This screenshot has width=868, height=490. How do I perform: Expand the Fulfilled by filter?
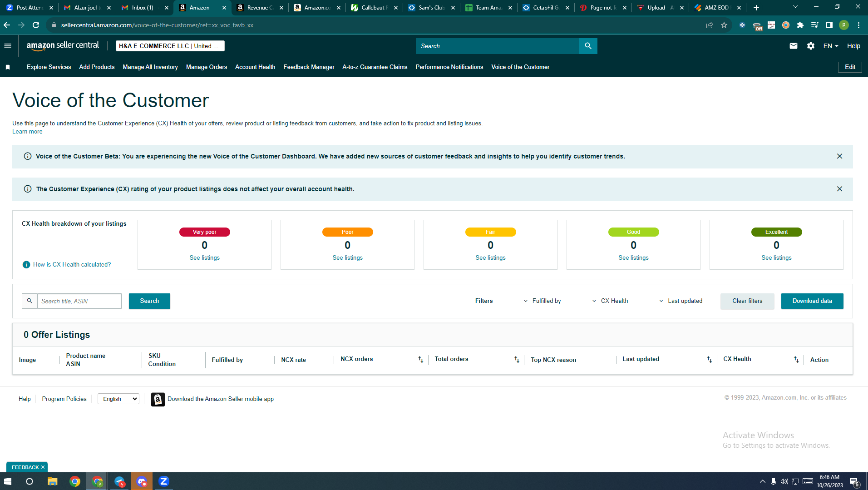pos(542,301)
